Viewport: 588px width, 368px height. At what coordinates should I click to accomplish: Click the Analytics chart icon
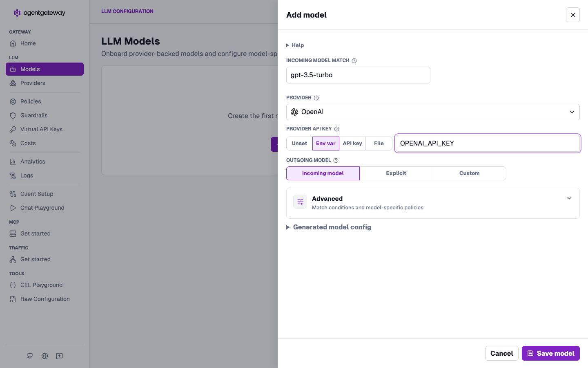(x=13, y=162)
